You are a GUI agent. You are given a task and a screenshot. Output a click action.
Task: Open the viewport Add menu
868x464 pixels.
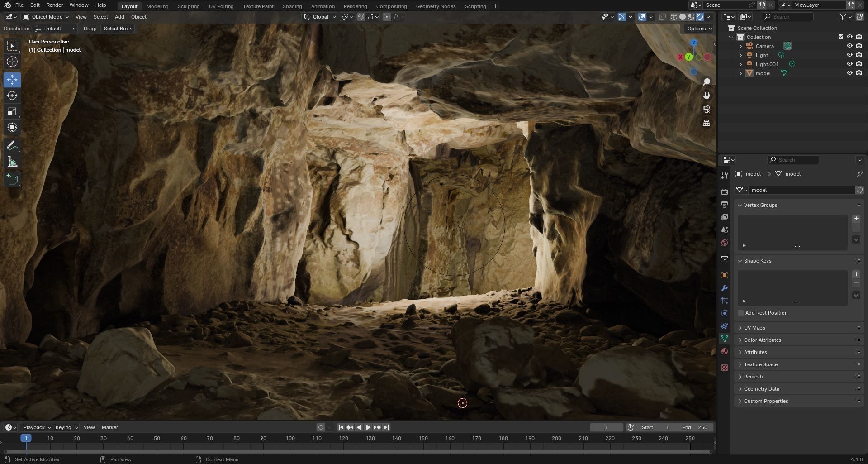coord(119,17)
